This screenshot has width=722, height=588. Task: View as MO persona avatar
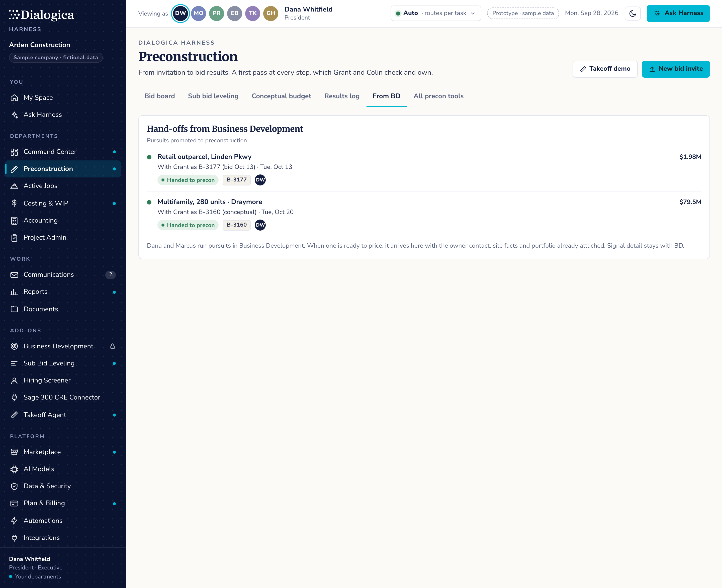199,14
